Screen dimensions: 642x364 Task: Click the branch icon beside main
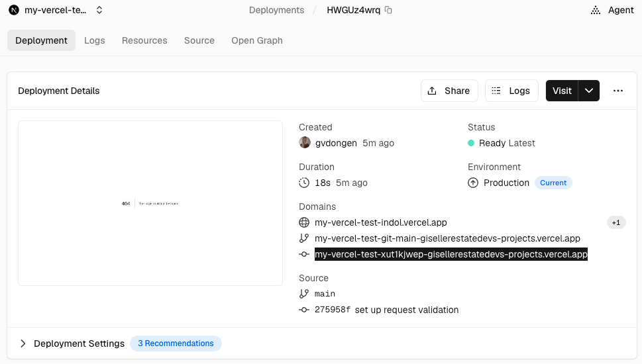[304, 294]
